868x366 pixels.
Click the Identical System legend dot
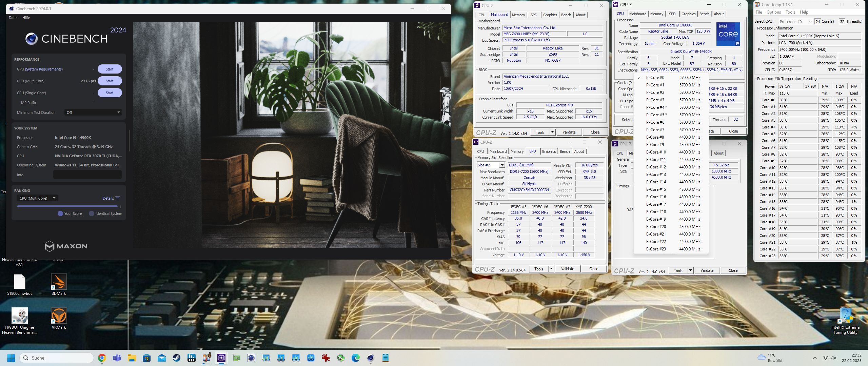point(92,213)
